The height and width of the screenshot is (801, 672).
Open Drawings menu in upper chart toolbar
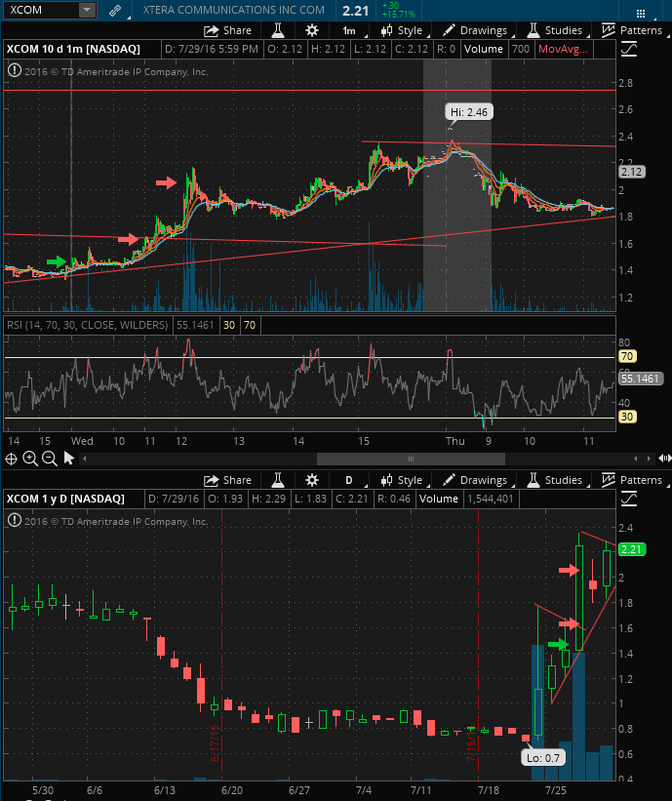click(x=475, y=30)
